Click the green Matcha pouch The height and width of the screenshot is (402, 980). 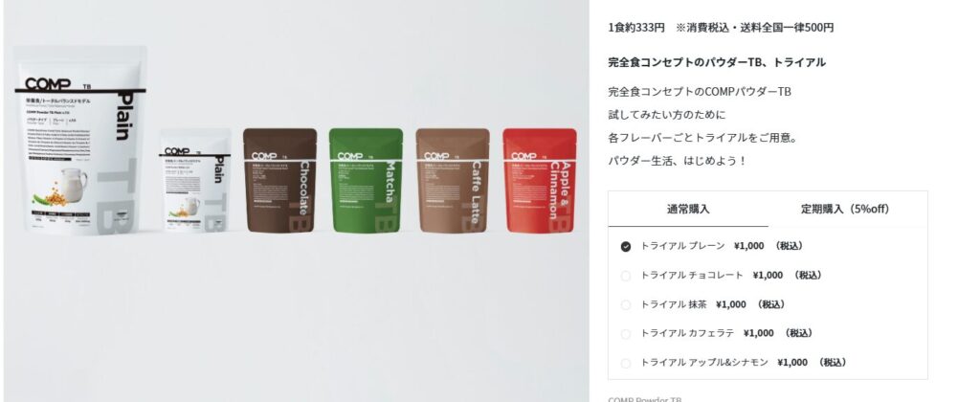[x=367, y=180]
